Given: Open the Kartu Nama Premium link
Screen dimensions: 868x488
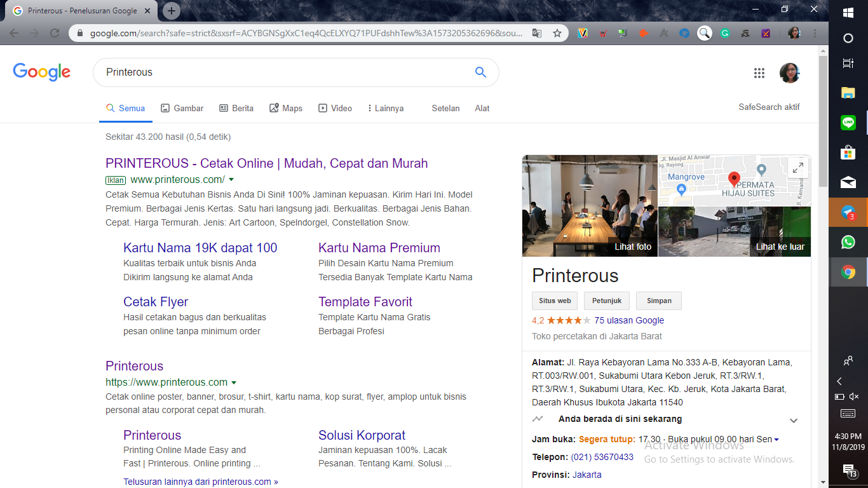Looking at the screenshot, I should coord(379,248).
